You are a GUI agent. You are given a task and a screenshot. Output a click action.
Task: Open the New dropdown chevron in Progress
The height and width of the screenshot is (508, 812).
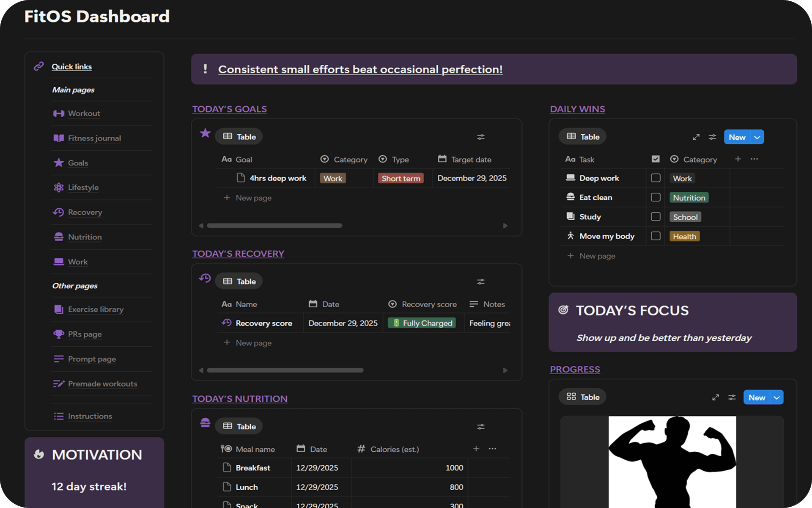tap(776, 398)
